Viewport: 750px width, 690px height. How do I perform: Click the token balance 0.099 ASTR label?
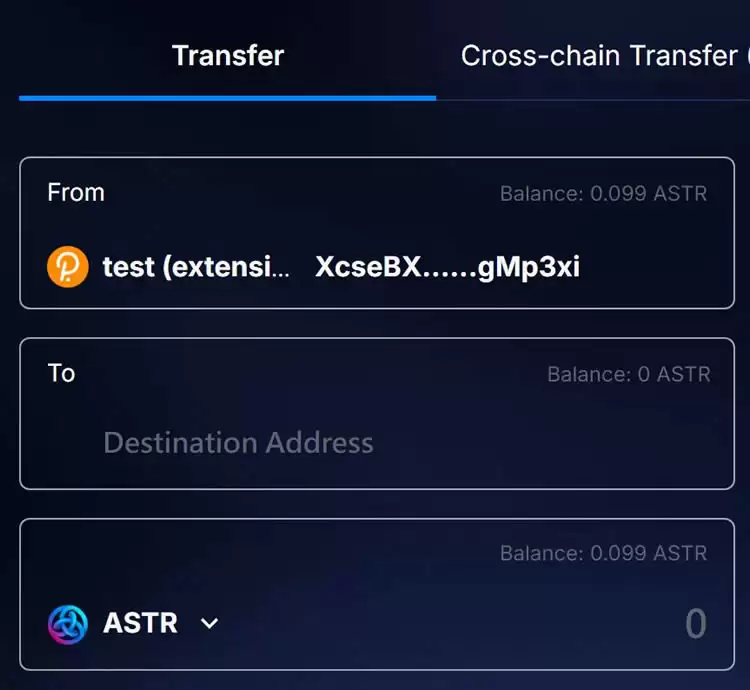604,553
